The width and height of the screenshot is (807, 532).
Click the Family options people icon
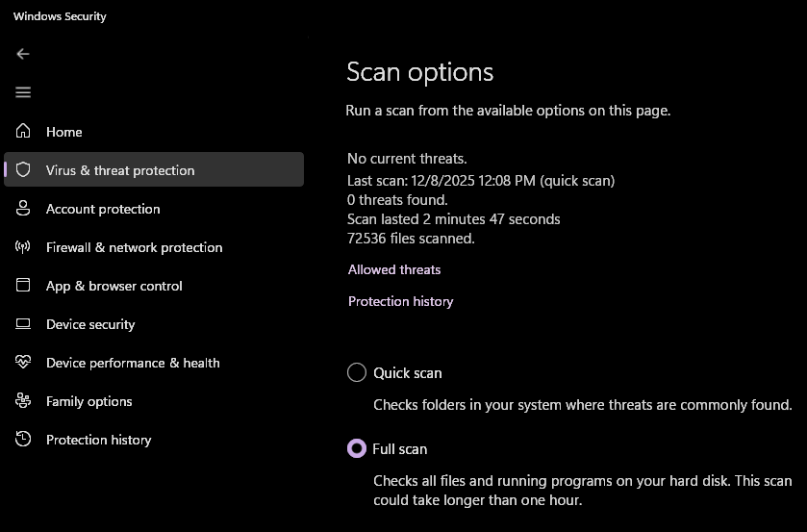point(24,401)
